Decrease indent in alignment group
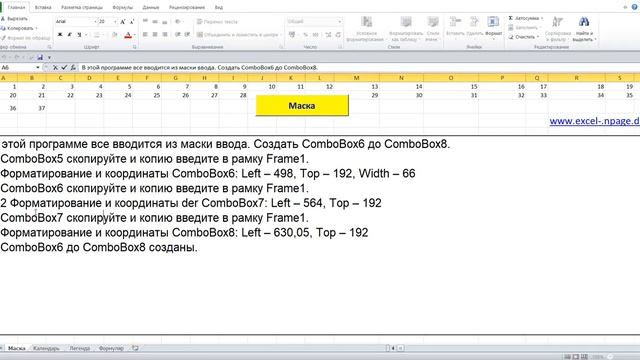Image resolution: width=640 pixels, height=360 pixels. coord(178,35)
